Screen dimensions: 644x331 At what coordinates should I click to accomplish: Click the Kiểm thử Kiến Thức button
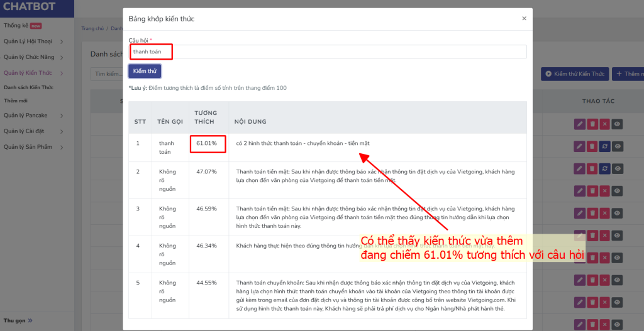tap(575, 74)
